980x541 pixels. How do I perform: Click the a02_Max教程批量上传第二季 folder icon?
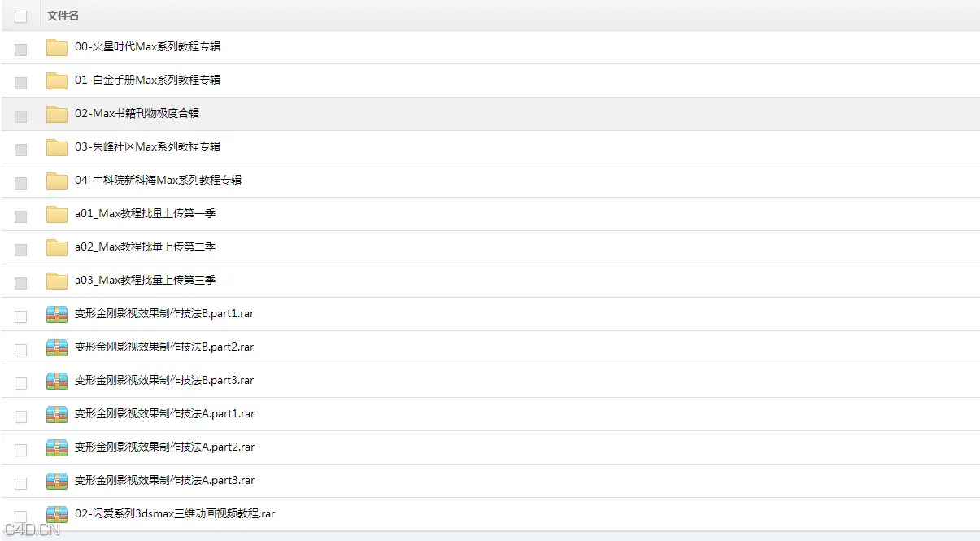click(57, 247)
